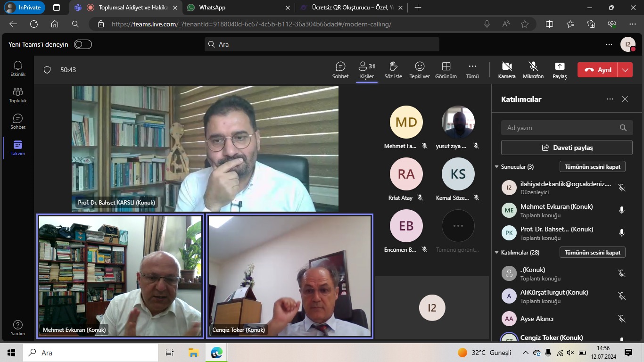
Task: Toggle Mehmet Evkuran's microphone in the list
Action: point(622,210)
